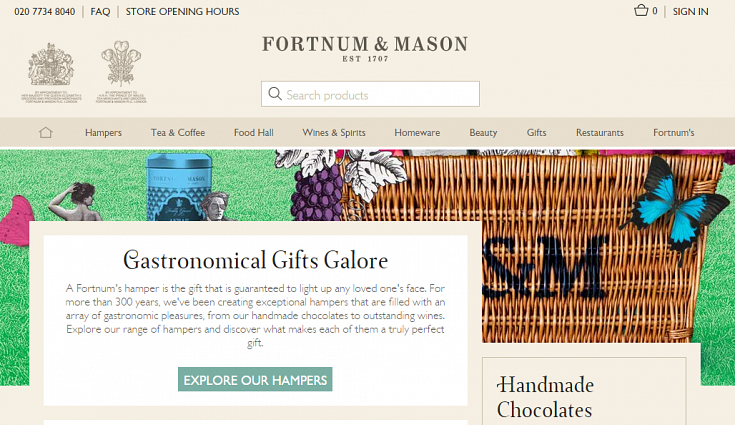Screen dimensions: 735x425
Task: Open the FAQ link
Action: (100, 11)
